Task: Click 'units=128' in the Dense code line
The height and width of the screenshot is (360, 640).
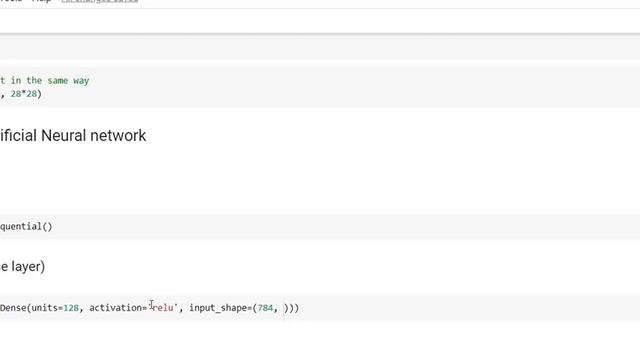Action: click(55, 308)
